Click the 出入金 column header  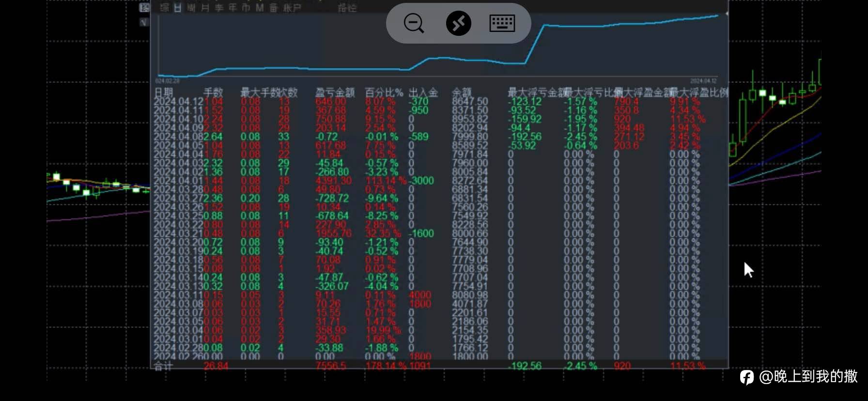[423, 92]
